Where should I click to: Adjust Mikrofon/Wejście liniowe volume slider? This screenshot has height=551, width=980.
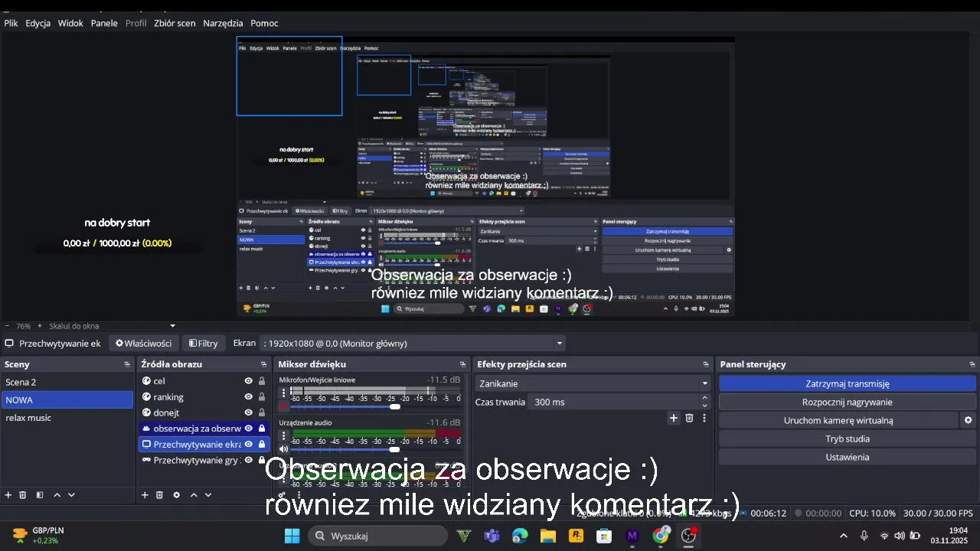coord(394,406)
